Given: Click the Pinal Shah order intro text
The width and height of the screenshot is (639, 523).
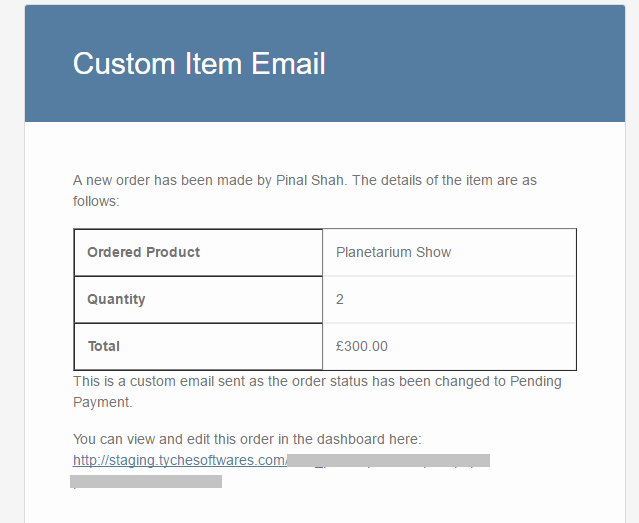Looking at the screenshot, I should (x=304, y=190).
